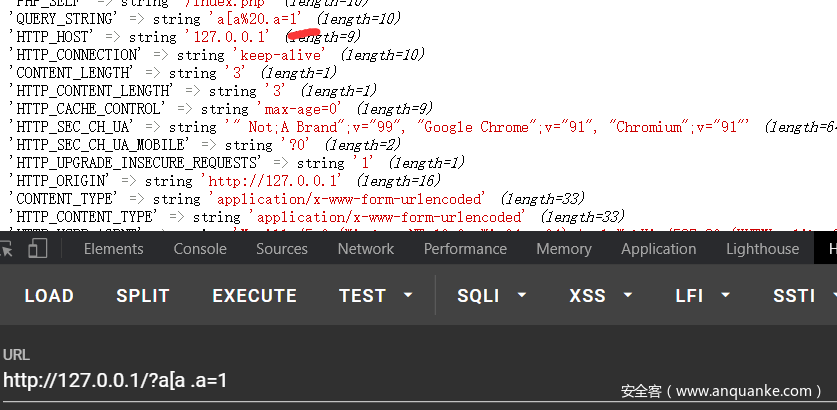
Task: Toggle the device toolbar icon
Action: pyautogui.click(x=38, y=249)
